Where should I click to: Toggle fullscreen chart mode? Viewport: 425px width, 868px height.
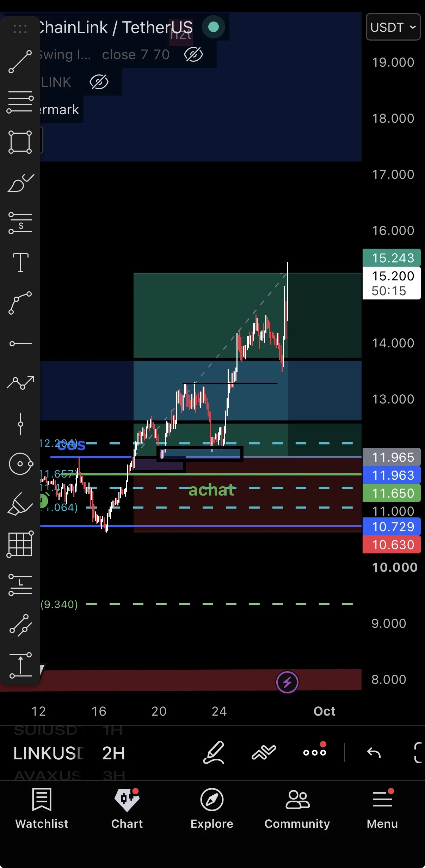(x=418, y=752)
